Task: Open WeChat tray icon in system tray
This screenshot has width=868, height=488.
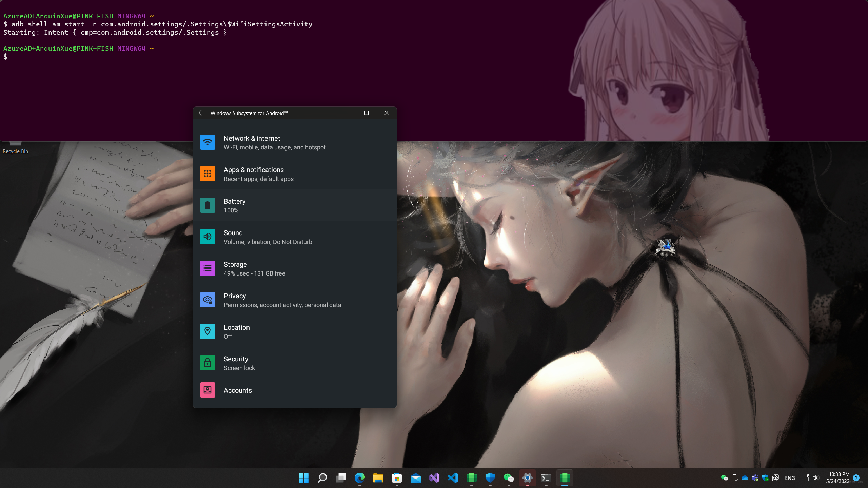Action: pyautogui.click(x=725, y=478)
